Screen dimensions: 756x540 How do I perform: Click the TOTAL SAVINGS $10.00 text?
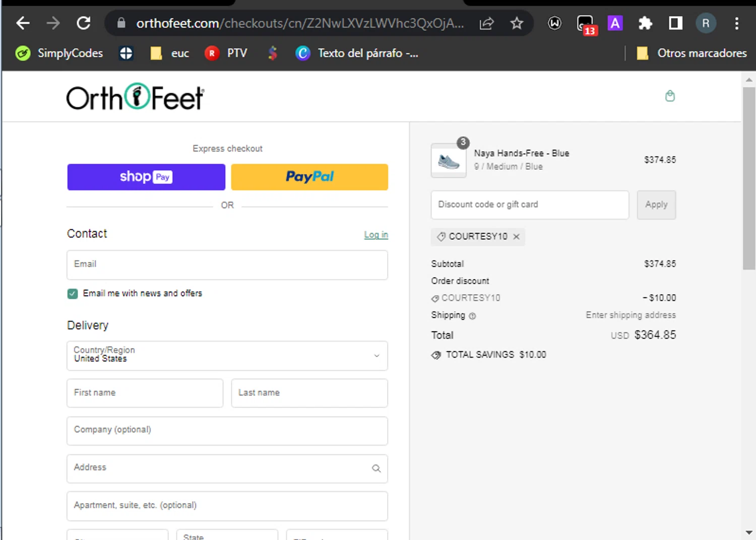point(496,355)
